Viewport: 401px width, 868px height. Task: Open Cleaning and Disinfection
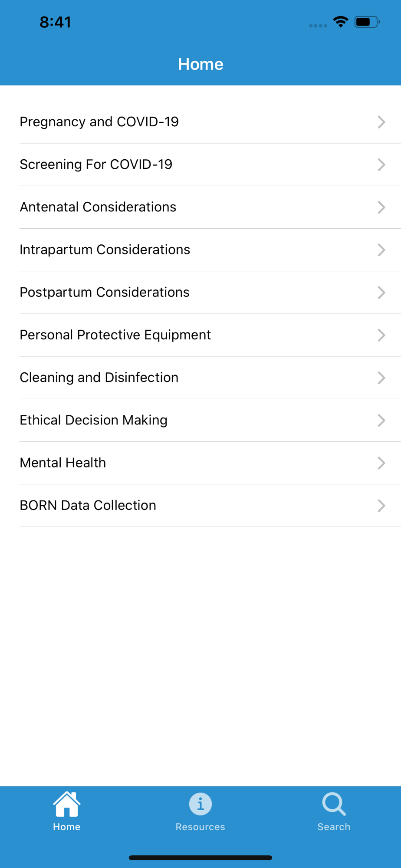(x=210, y=378)
